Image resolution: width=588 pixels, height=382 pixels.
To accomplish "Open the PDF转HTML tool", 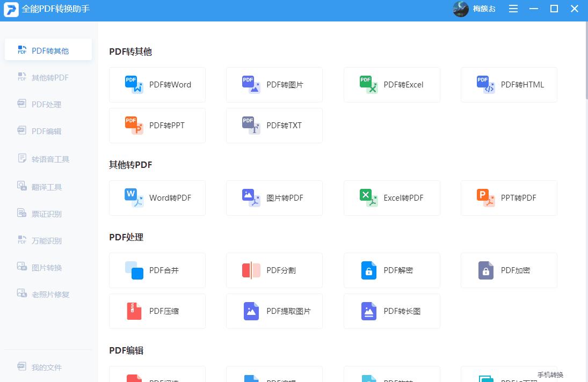I will point(509,84).
